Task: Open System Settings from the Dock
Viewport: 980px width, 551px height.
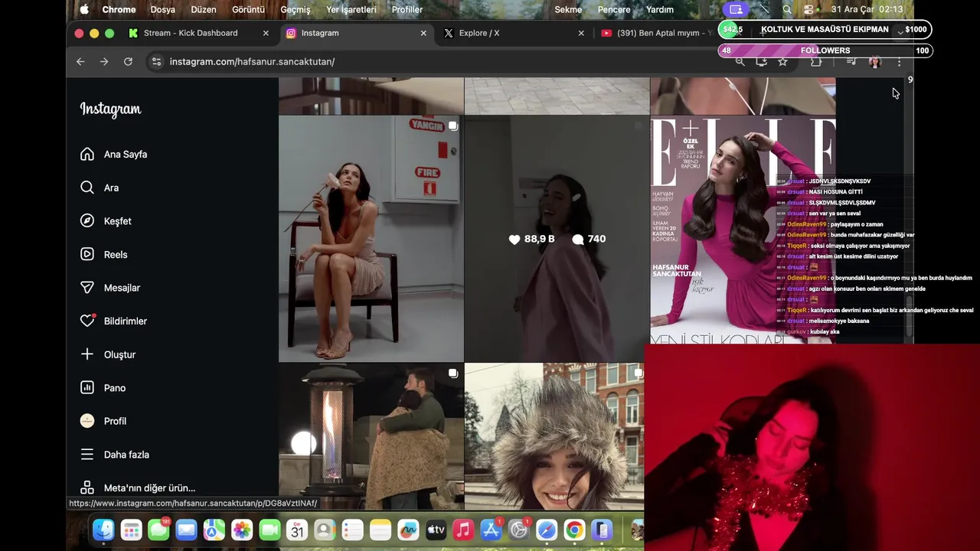Action: click(x=519, y=530)
